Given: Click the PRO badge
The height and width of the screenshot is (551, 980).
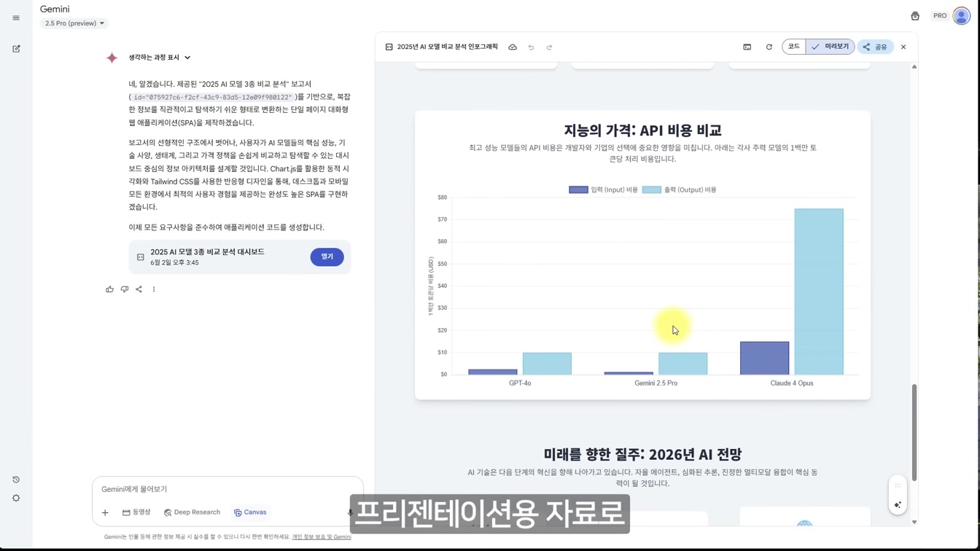Looking at the screenshot, I should (x=940, y=16).
